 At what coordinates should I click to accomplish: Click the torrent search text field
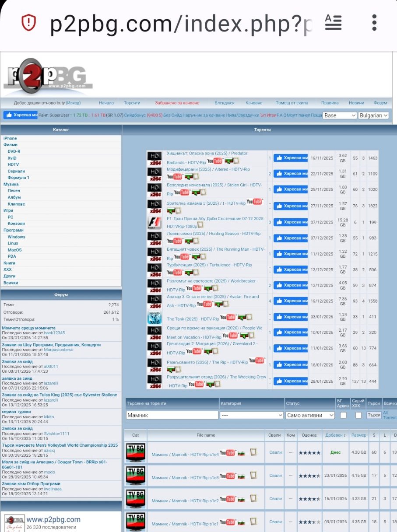tap(172, 415)
